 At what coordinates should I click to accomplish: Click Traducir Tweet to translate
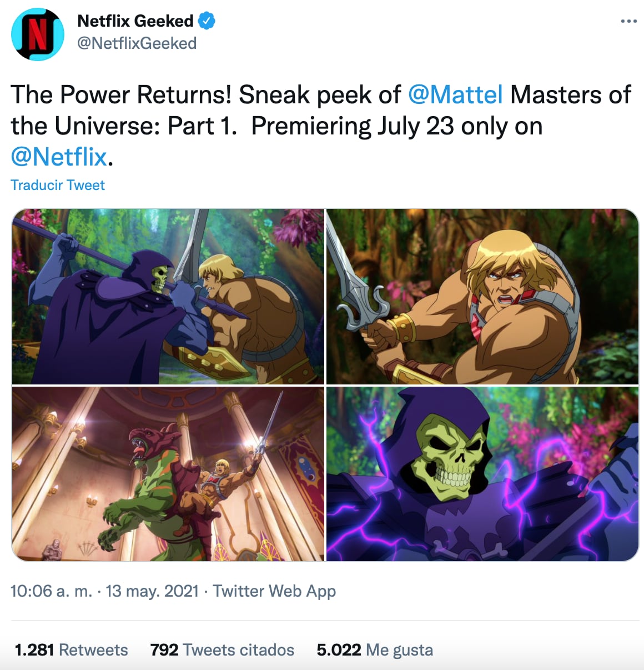click(x=58, y=185)
